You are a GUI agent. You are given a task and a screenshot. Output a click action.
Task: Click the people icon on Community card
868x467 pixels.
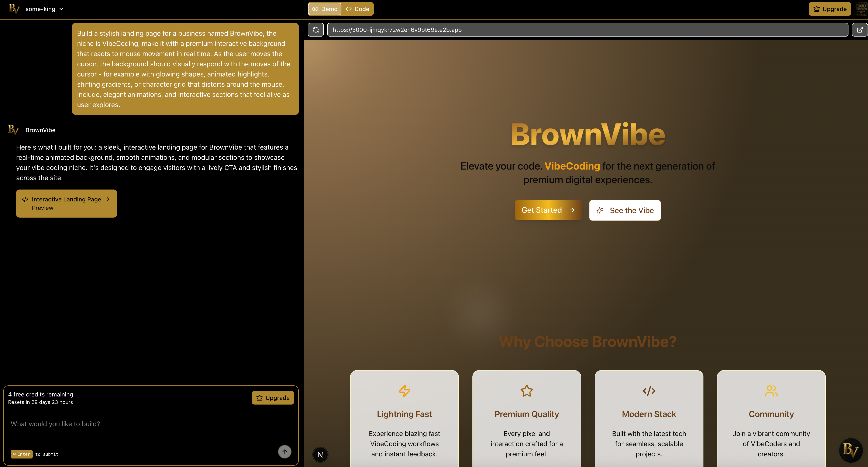coord(771,391)
